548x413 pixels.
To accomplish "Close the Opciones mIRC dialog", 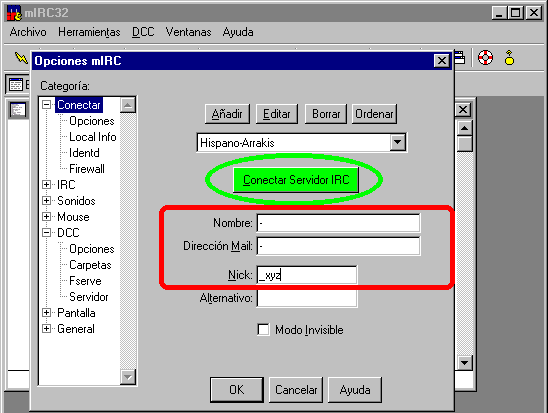I will click(x=441, y=61).
